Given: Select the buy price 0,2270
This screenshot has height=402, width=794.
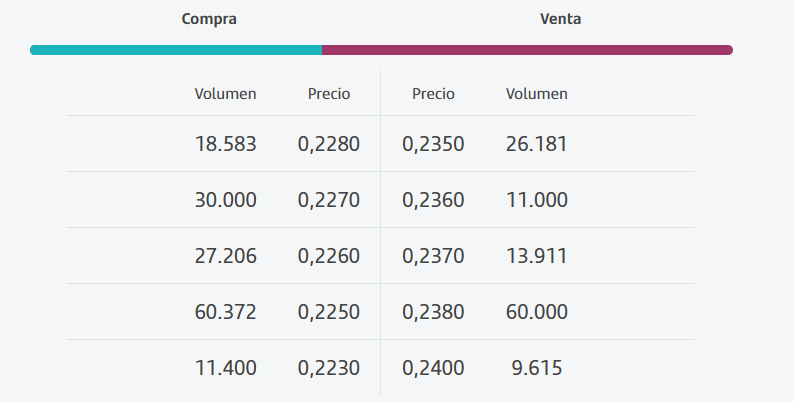Looking at the screenshot, I should coord(328,200).
